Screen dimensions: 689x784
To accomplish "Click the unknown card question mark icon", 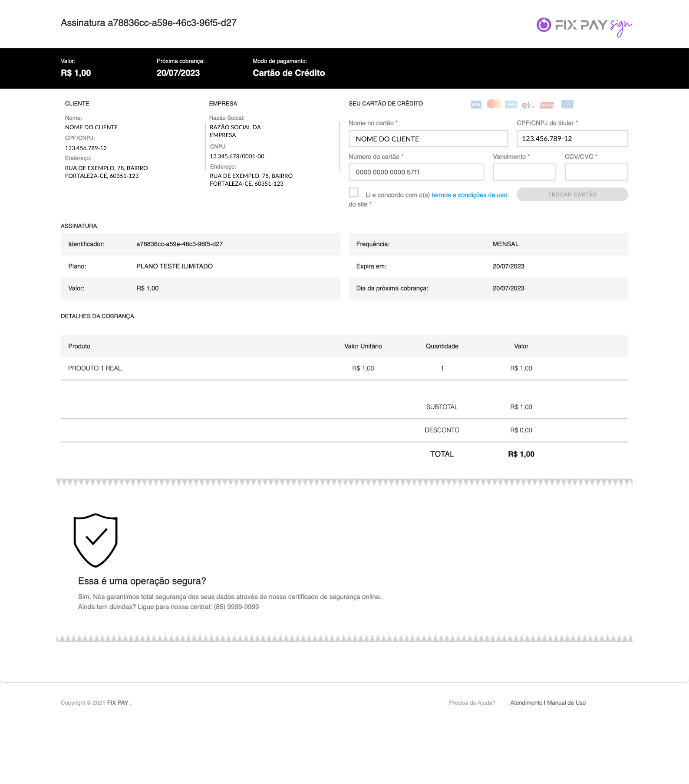I will (x=567, y=104).
